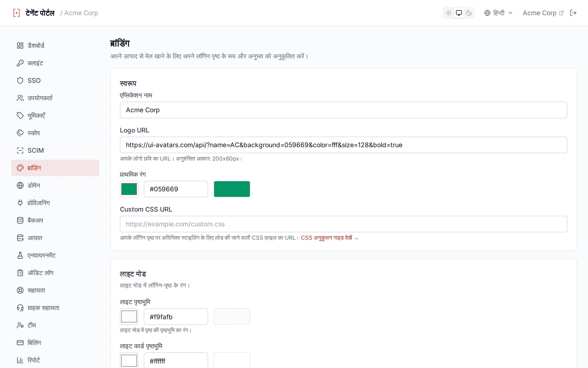The width and height of the screenshot is (588, 368).
Task: Click the key icon beside क्लाइंट
Action: coord(20,63)
